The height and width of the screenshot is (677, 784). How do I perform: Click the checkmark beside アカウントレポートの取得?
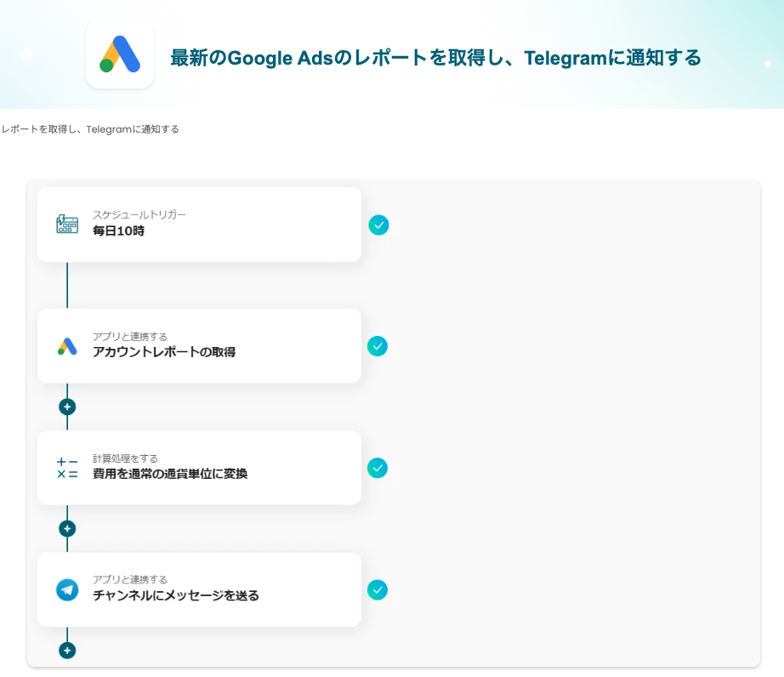(x=378, y=346)
